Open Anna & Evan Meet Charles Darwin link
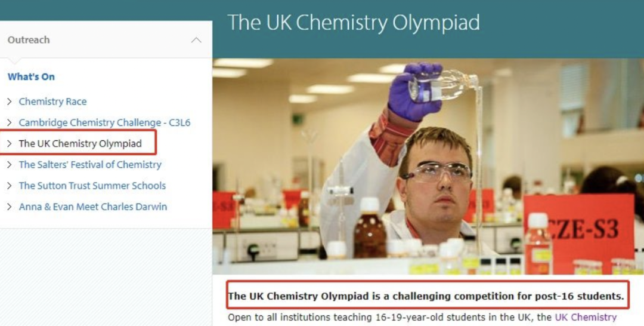644x326 pixels. [93, 207]
